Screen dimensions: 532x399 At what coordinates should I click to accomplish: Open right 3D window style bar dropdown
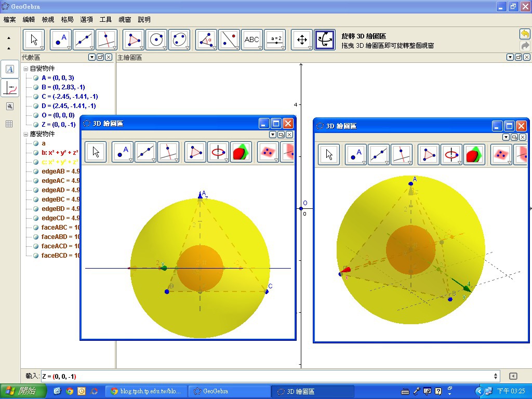[506, 137]
